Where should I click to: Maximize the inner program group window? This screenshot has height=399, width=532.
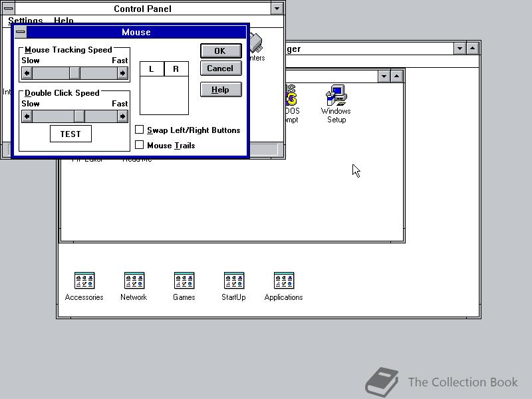(x=396, y=76)
